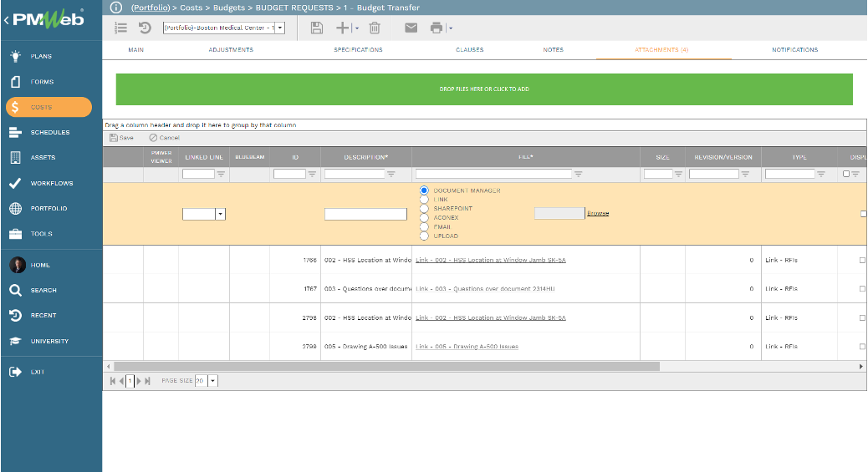Collapse sidebar using arrow beside PMWeb logo

(x=6, y=20)
